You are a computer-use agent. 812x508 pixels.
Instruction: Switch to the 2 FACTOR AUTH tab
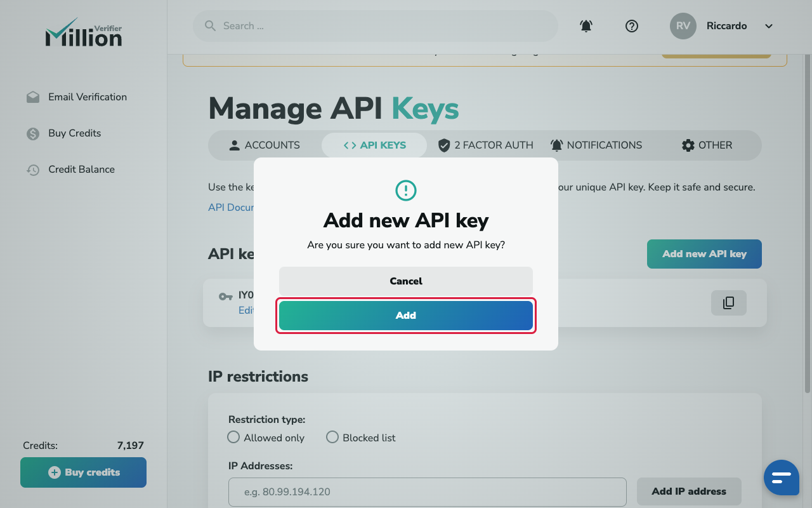(486, 145)
